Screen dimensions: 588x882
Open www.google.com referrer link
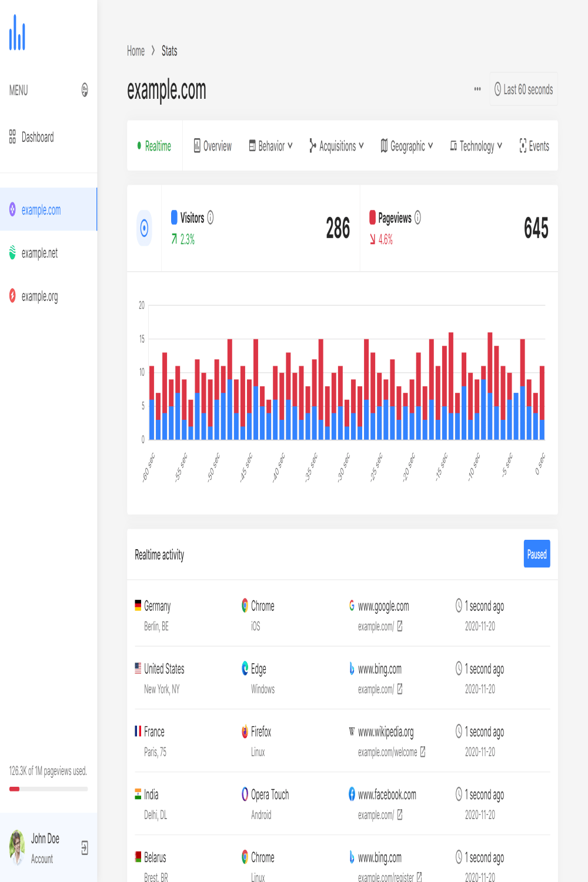coord(383,606)
